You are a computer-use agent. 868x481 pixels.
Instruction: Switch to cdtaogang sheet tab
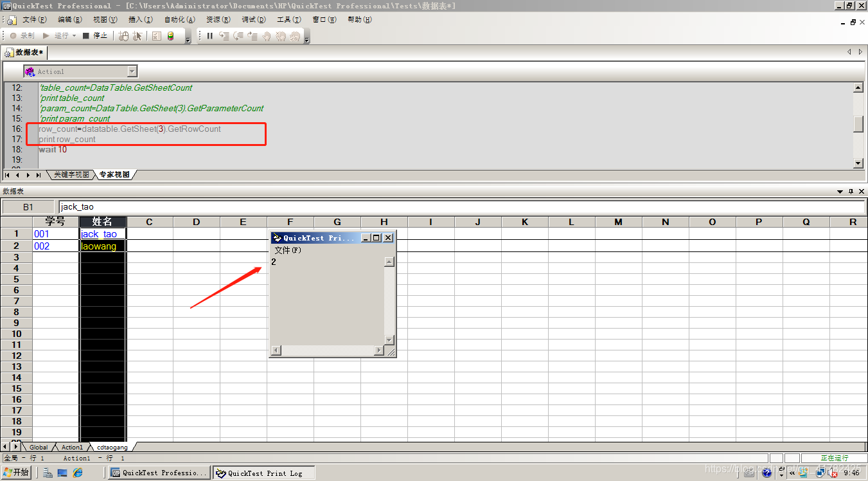point(112,447)
